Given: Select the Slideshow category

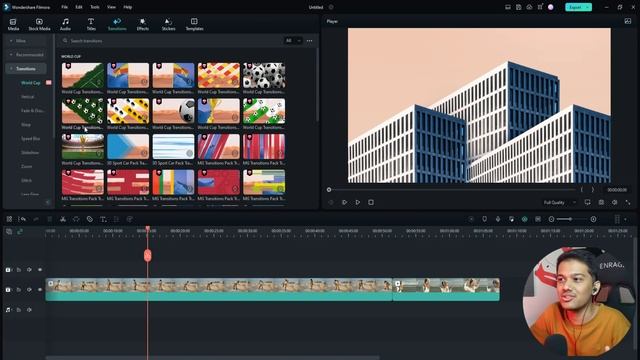Looking at the screenshot, I should pos(30,153).
